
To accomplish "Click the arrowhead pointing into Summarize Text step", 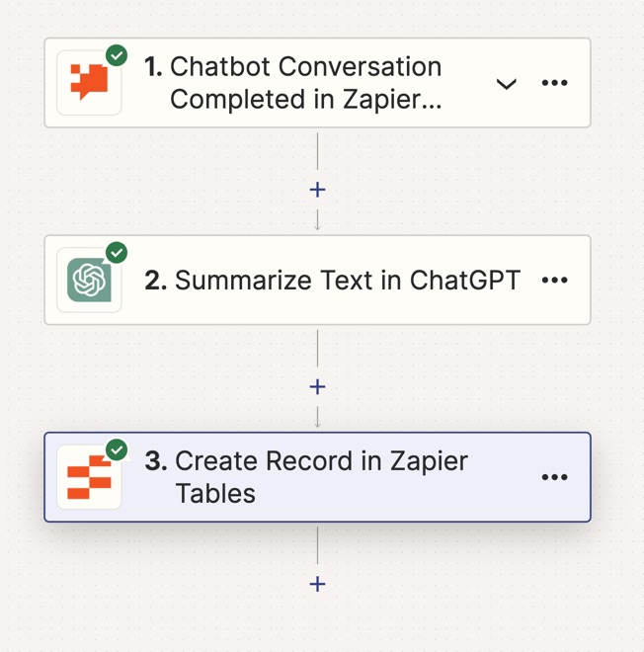I will click(x=317, y=226).
